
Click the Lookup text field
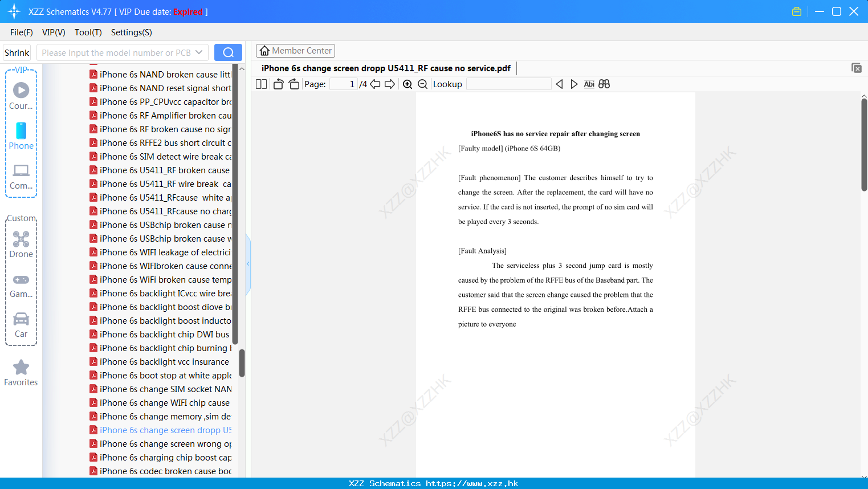[508, 84]
